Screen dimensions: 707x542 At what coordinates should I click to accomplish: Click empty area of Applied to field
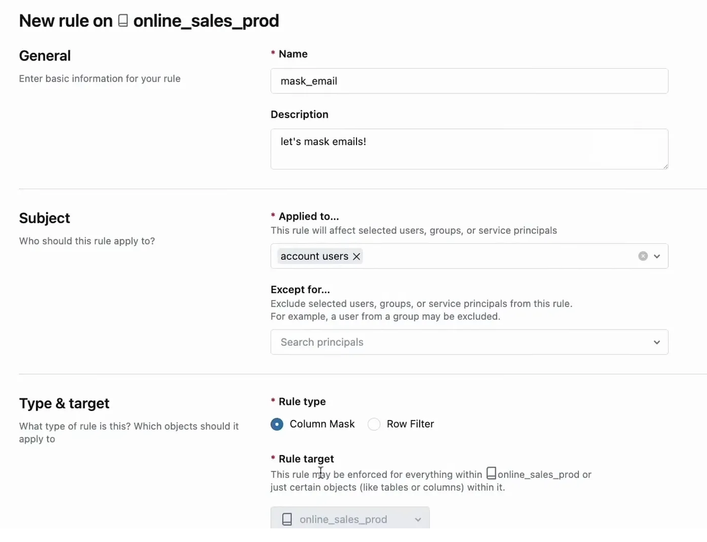point(500,257)
